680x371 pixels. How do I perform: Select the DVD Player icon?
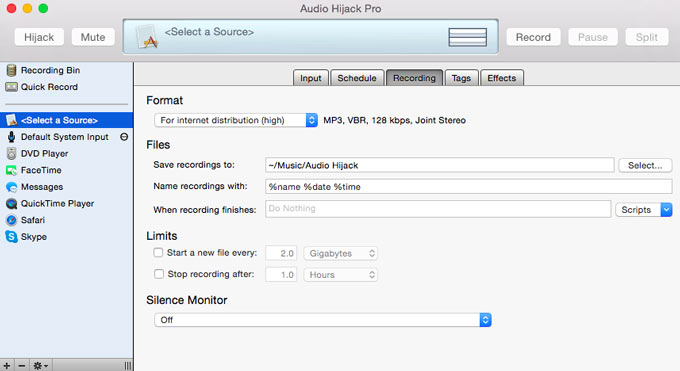11,154
